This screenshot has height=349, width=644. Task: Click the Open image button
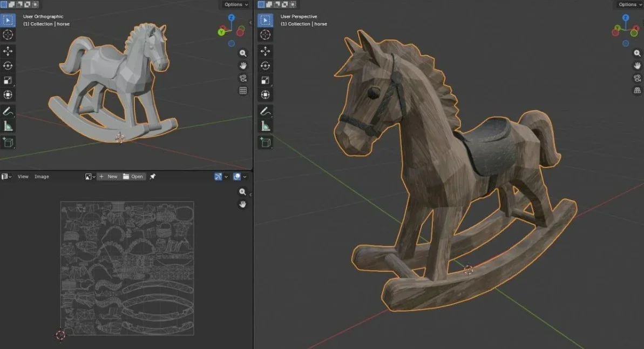pos(133,177)
